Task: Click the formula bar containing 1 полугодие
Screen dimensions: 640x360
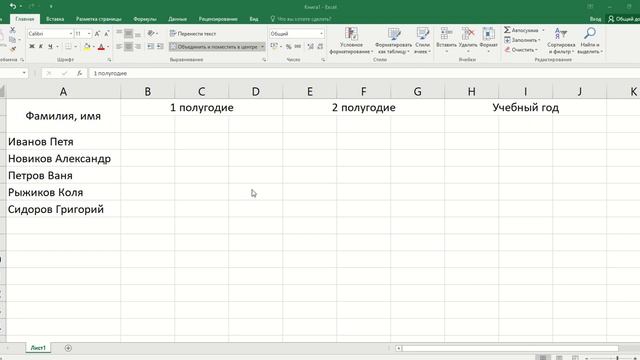Action: [x=363, y=73]
